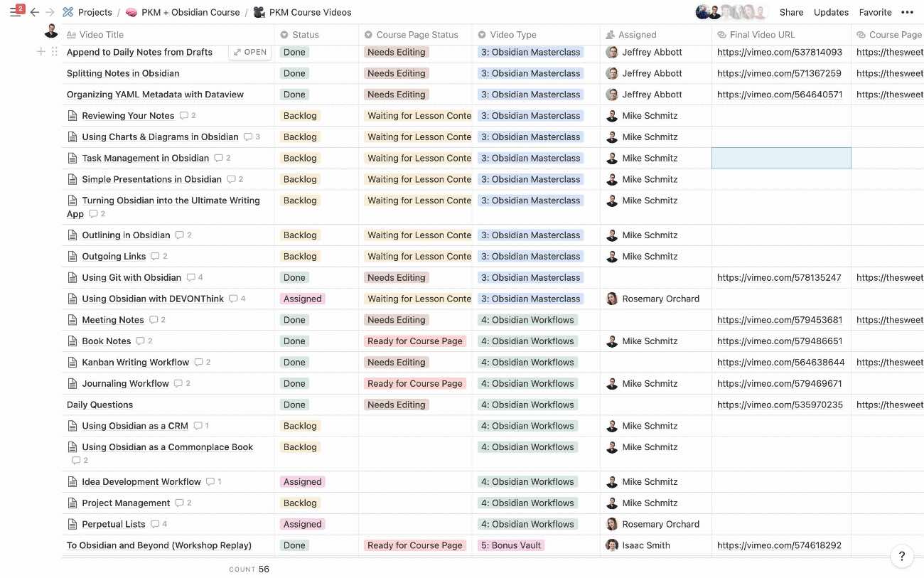Open the three-dot page options menu
Screen dimensions: 924x578
point(907,12)
